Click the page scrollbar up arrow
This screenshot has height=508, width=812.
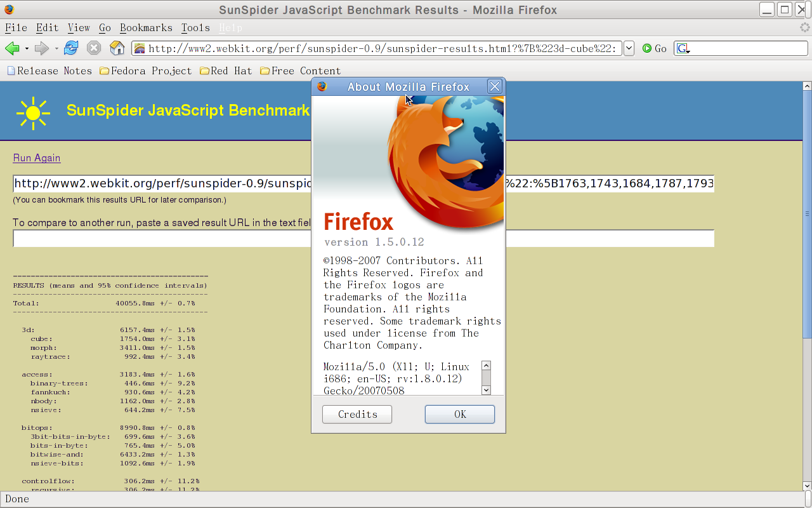808,86
